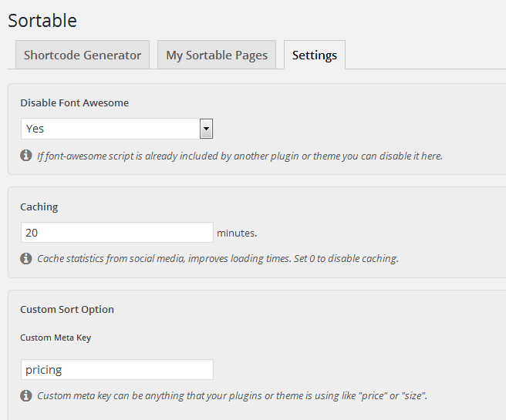Click the Custom Sort Option heading
Screen dimensions: 506x420
point(67,309)
